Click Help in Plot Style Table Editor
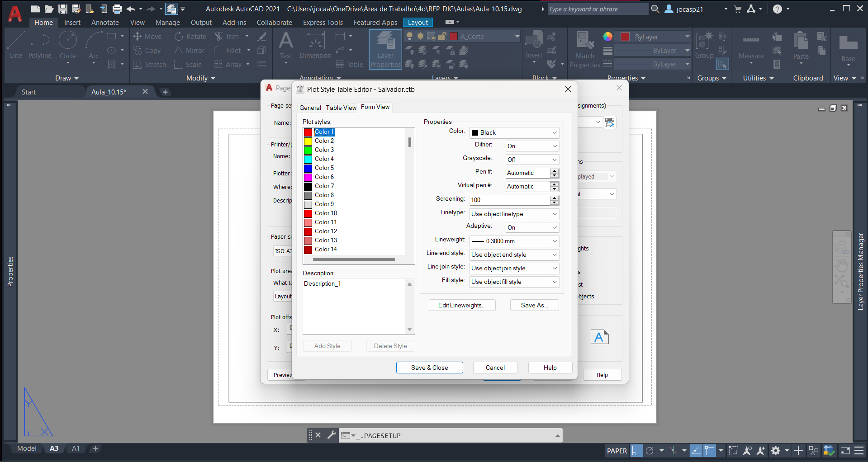 pyautogui.click(x=550, y=368)
